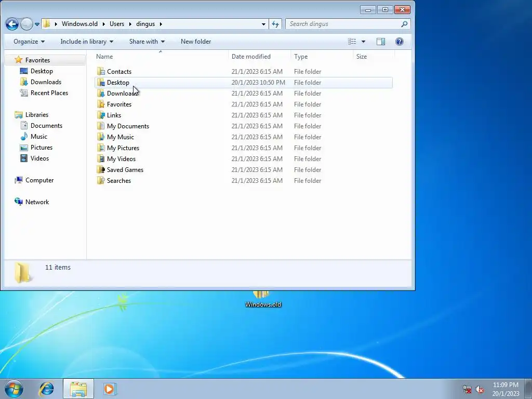Toggle the preview pane
This screenshot has height=399, width=532.
[381, 42]
